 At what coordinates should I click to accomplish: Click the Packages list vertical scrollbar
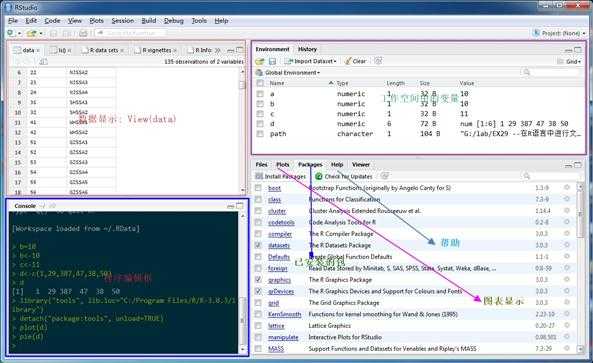[580, 267]
